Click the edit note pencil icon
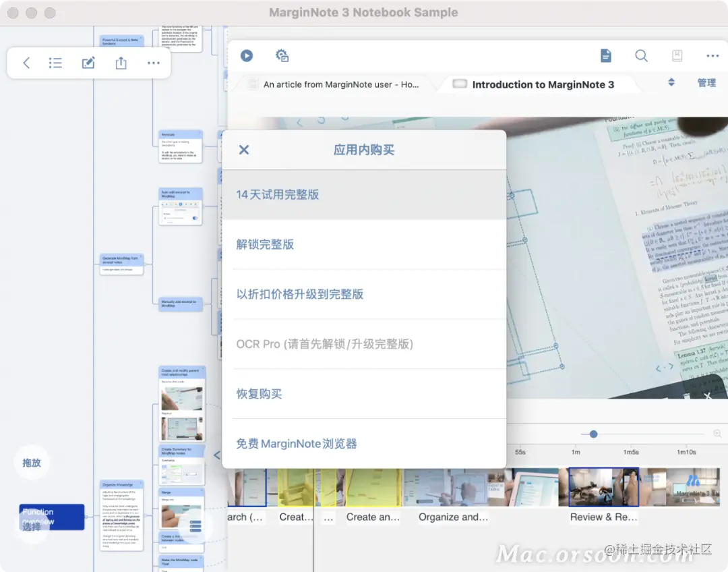 click(x=88, y=63)
